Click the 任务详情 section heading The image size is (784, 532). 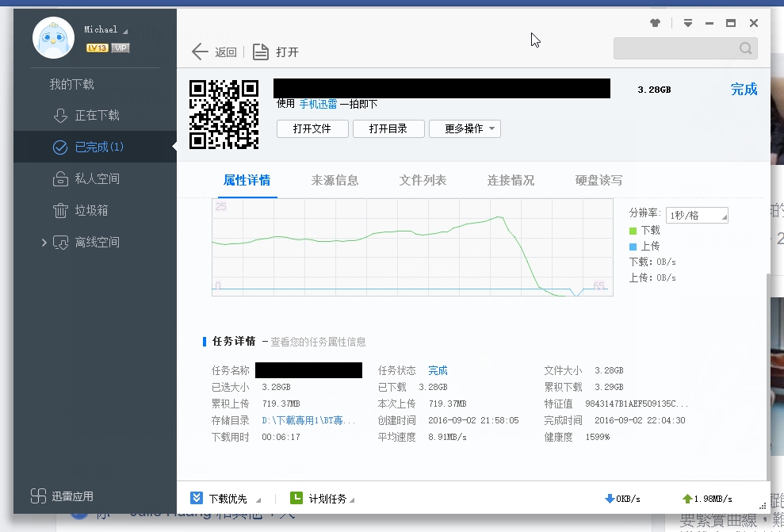(234, 342)
